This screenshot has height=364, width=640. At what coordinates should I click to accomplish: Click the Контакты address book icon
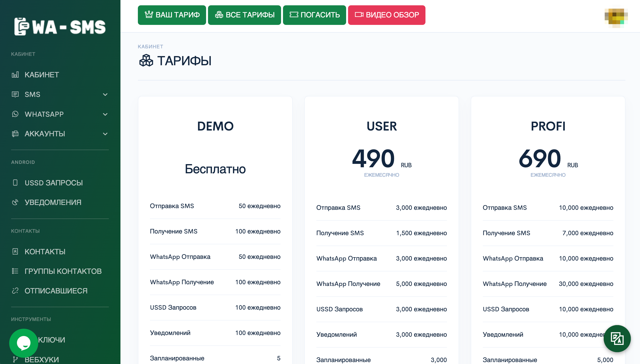[15, 252]
